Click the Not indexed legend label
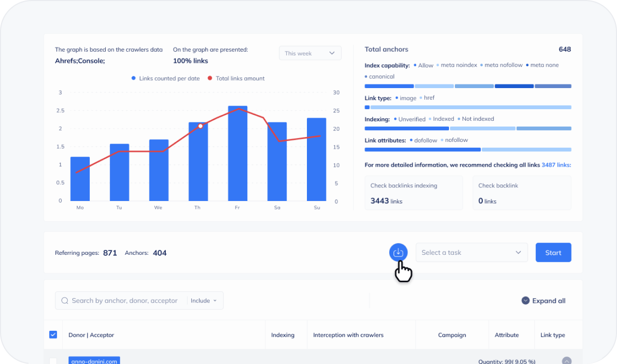617x364 pixels. pyautogui.click(x=478, y=119)
